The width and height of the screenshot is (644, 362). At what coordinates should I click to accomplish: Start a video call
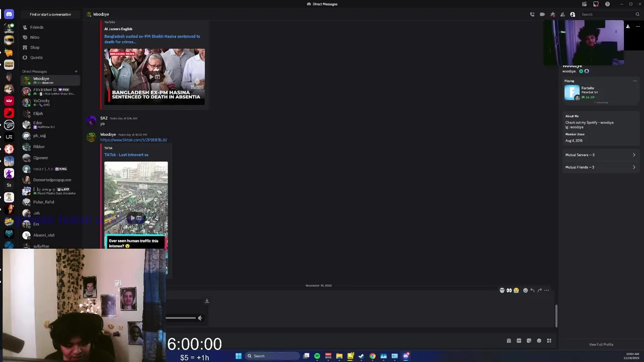542,14
